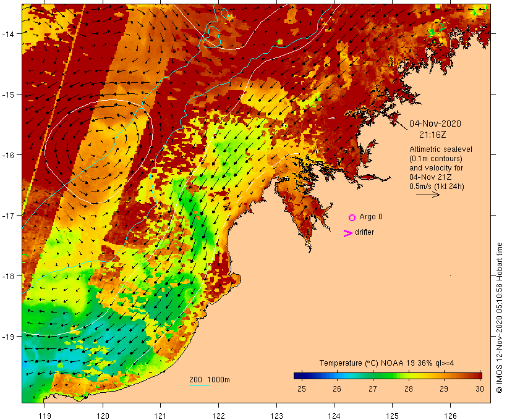The height and width of the screenshot is (420, 507).
Task: Click the longitude label '120'
Action: (103, 416)
